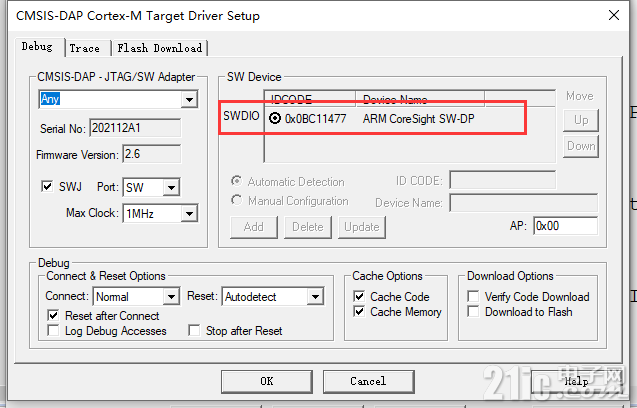This screenshot has width=637, height=408.
Task: Select the ARM CoreSight SW-DP device name
Action: point(418,119)
